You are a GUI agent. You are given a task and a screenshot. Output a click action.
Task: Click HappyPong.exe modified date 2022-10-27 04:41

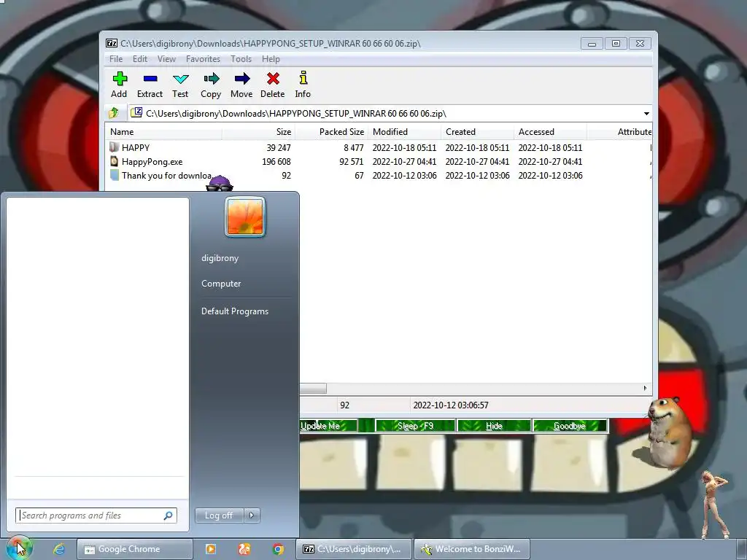point(404,161)
